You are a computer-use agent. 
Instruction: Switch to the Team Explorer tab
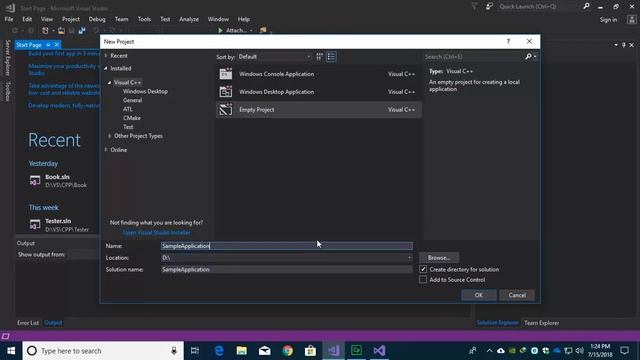pos(541,323)
